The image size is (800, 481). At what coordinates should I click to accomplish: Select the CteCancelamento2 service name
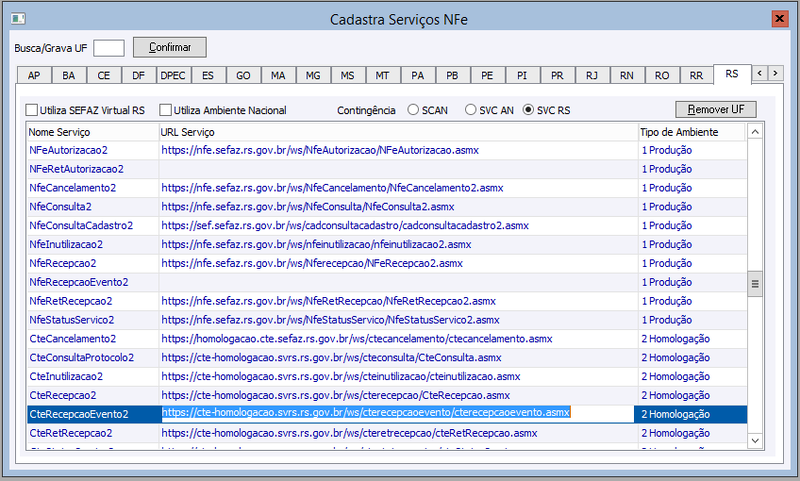click(x=72, y=339)
